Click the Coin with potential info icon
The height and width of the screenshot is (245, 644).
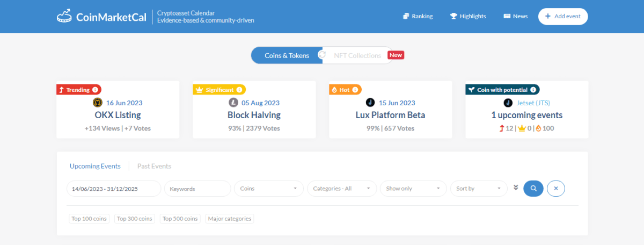point(533,90)
